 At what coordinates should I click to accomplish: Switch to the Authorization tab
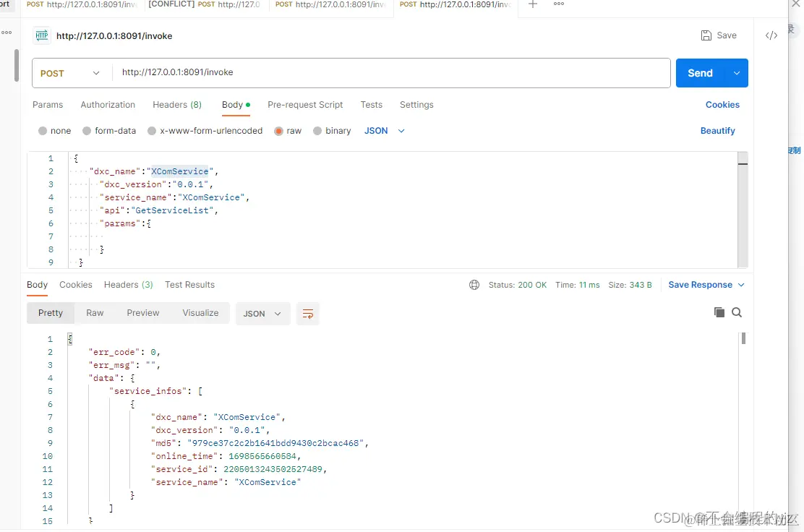click(x=108, y=105)
